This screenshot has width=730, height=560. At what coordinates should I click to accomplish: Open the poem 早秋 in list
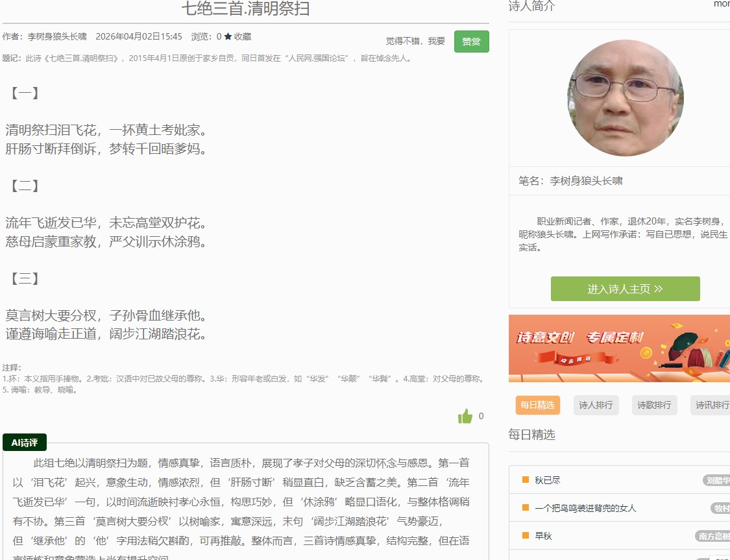pos(543,537)
